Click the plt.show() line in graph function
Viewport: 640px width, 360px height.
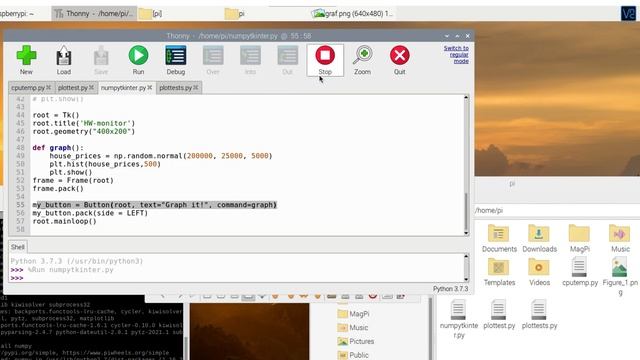click(71, 172)
